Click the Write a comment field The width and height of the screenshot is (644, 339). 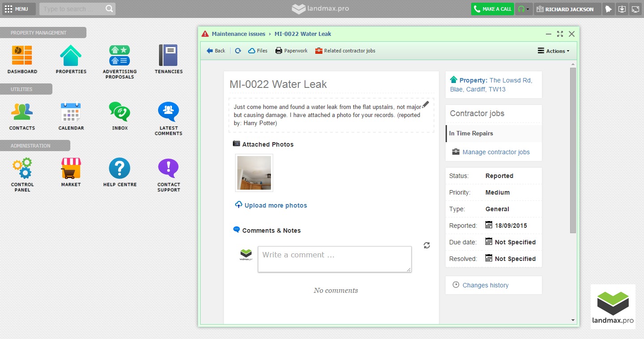(x=335, y=259)
